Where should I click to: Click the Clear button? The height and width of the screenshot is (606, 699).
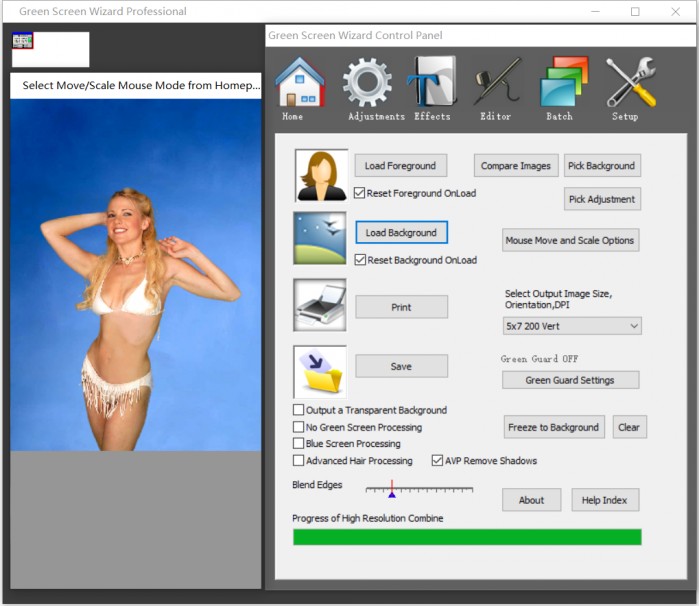point(629,427)
